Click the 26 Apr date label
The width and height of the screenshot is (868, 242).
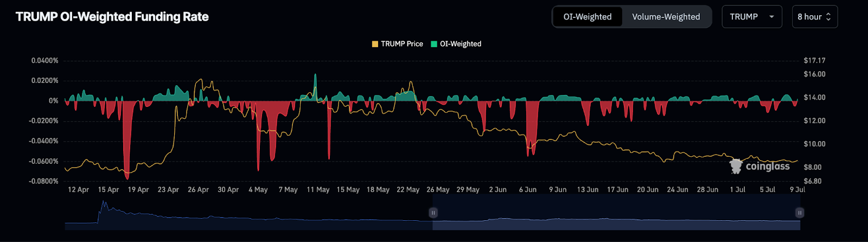198,189
